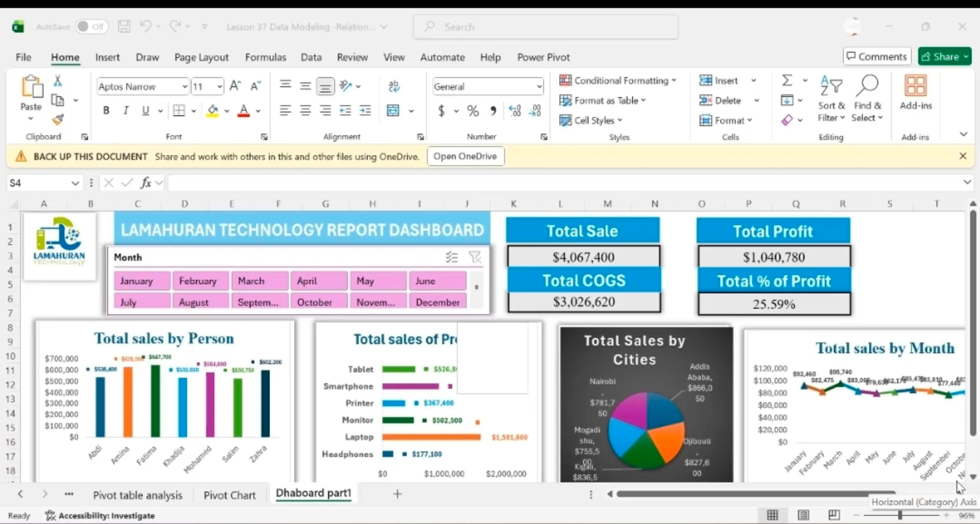Apply the Fill Color bucket
980x524 pixels.
point(213,110)
